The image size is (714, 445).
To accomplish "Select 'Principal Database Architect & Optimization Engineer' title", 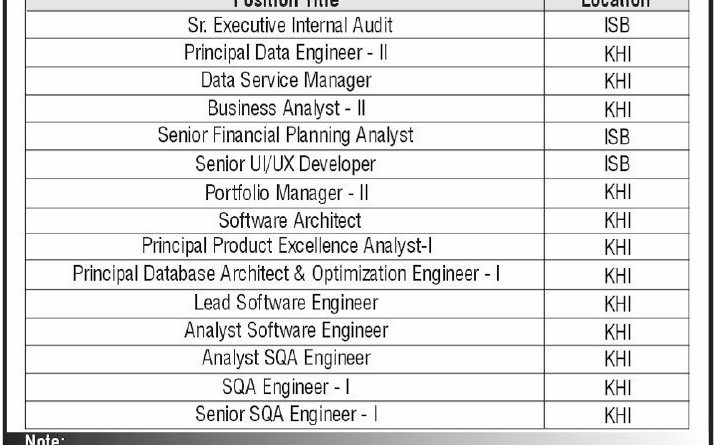I will point(286,274).
